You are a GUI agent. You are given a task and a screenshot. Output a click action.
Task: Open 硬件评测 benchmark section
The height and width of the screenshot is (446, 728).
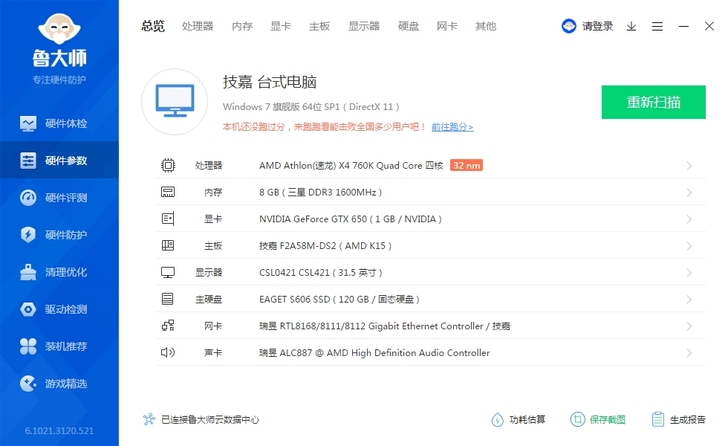[x=59, y=198]
